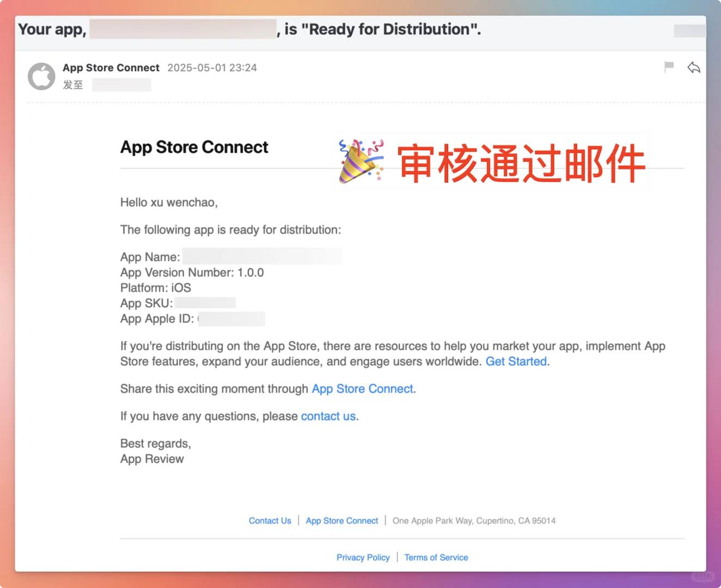Click the email timestamp 2025-05-01 23:24
The width and height of the screenshot is (721, 588).
212,68
